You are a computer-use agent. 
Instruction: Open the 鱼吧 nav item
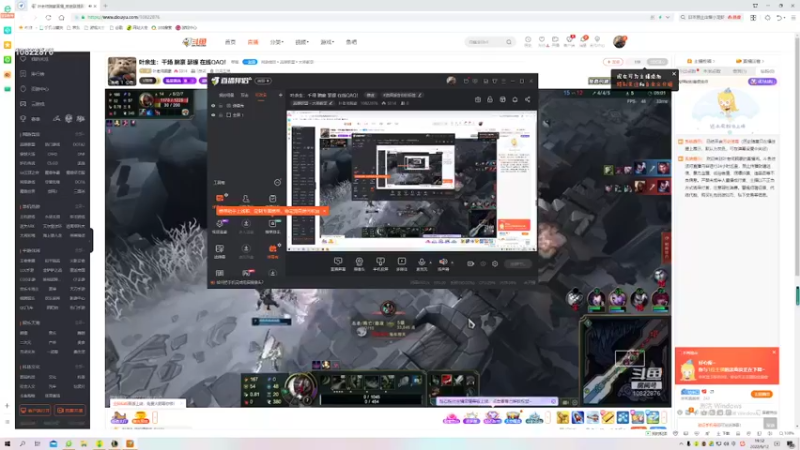[x=352, y=42]
